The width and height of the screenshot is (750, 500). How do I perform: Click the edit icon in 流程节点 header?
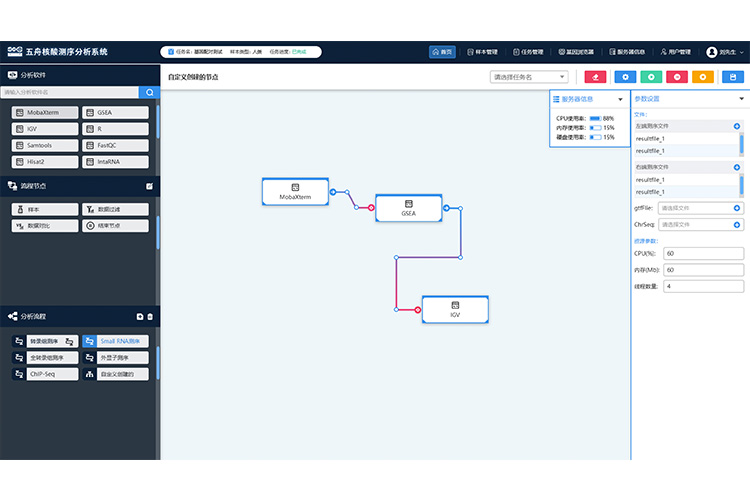point(149,186)
